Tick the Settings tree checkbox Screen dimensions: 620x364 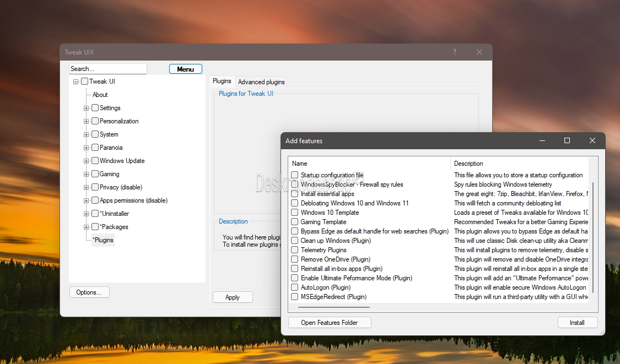tap(95, 108)
